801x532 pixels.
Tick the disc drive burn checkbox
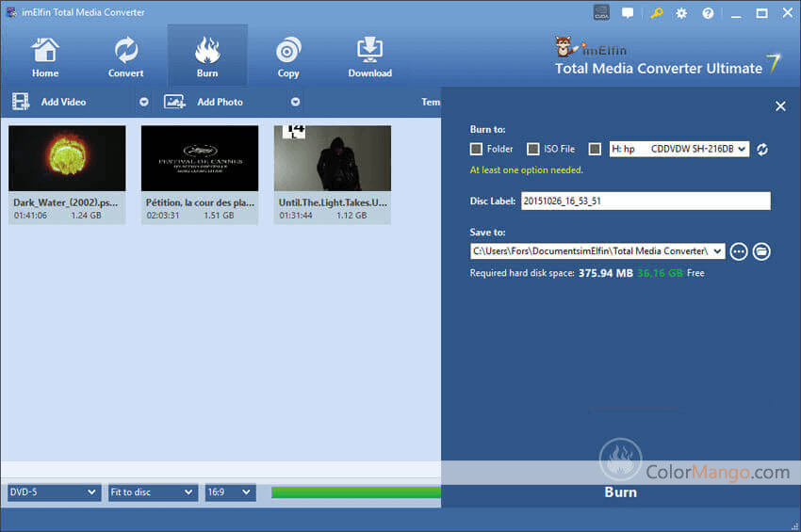click(x=595, y=149)
